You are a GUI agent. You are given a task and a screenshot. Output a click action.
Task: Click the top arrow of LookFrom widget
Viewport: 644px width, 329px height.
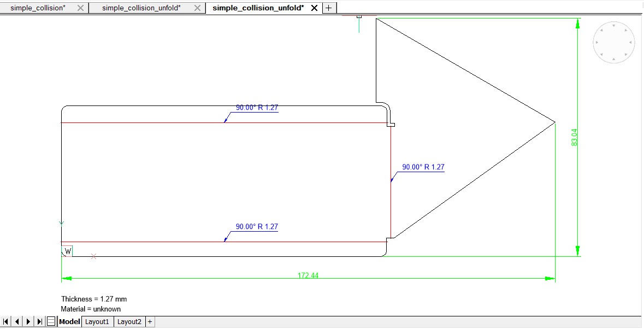point(614,25)
